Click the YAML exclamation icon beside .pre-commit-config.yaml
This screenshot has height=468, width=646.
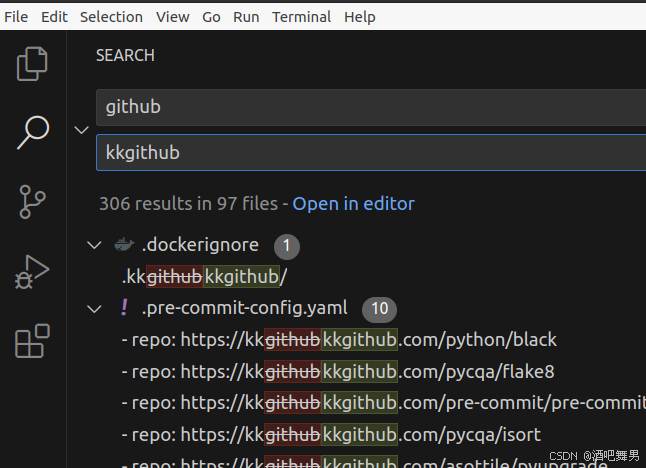[124, 307]
